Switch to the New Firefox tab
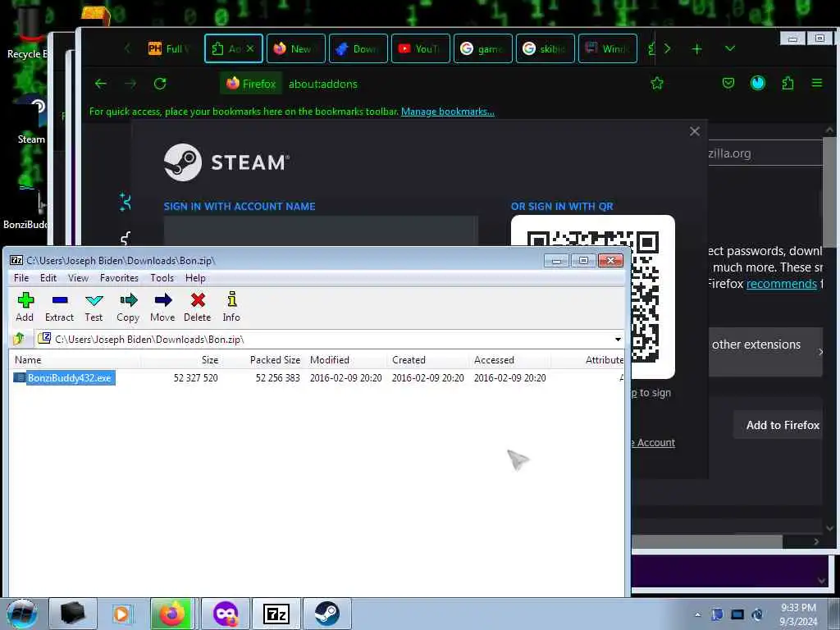The height and width of the screenshot is (630, 840). tap(295, 48)
